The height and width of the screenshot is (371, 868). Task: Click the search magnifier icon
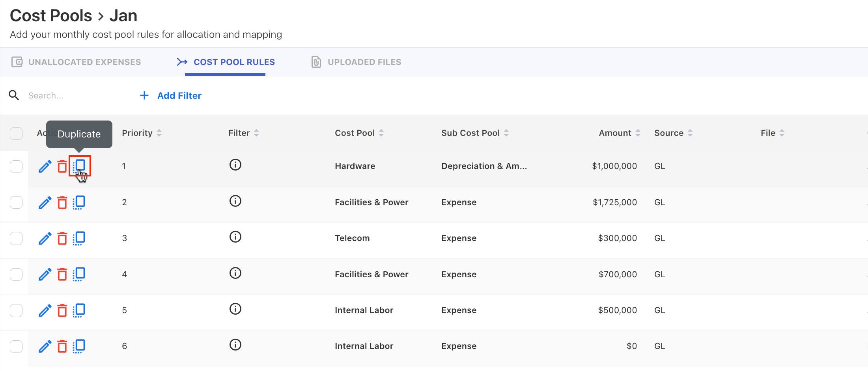pyautogui.click(x=14, y=95)
